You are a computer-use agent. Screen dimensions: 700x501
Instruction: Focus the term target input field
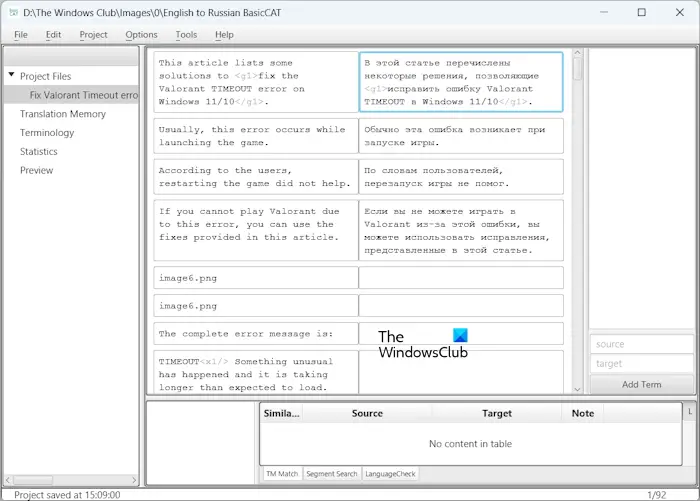pyautogui.click(x=642, y=363)
